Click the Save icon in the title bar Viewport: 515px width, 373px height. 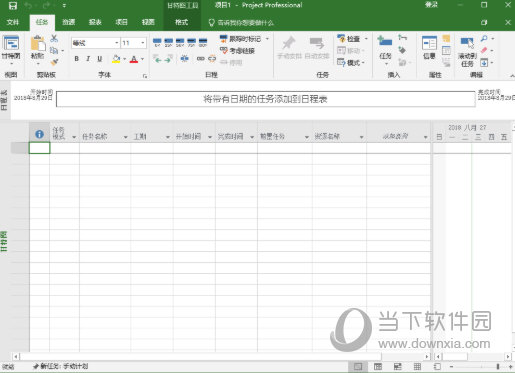tap(13, 5)
